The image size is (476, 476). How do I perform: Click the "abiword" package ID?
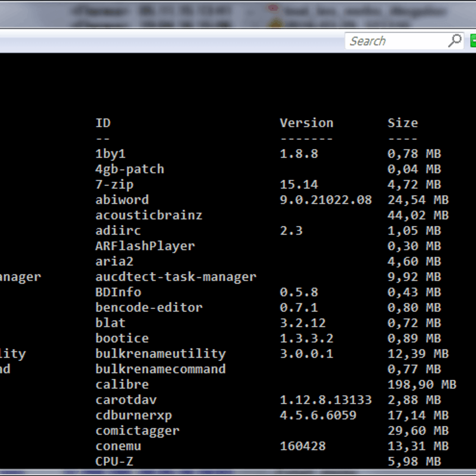(122, 200)
